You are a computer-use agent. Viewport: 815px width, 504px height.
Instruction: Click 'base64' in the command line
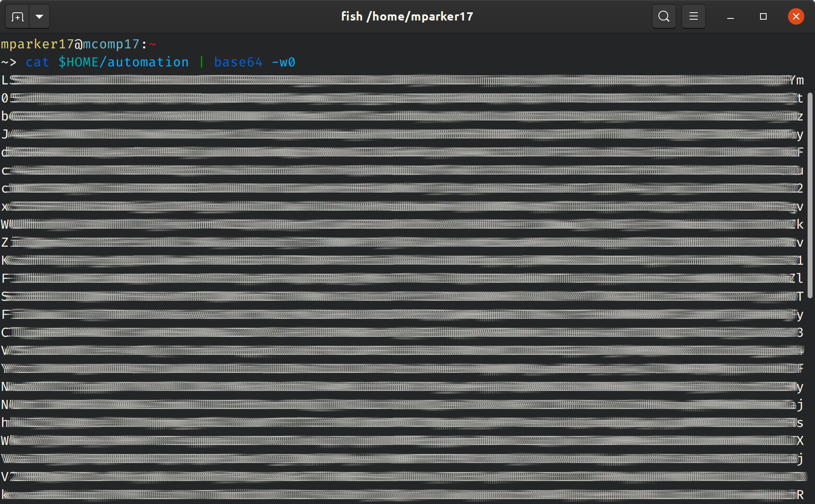(238, 62)
